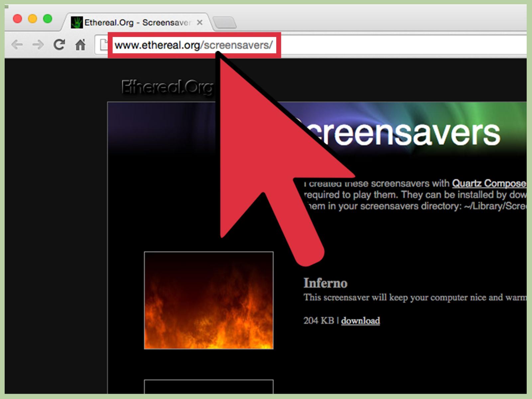Reload the current page
Image resolution: width=532 pixels, height=399 pixels.
(x=60, y=44)
